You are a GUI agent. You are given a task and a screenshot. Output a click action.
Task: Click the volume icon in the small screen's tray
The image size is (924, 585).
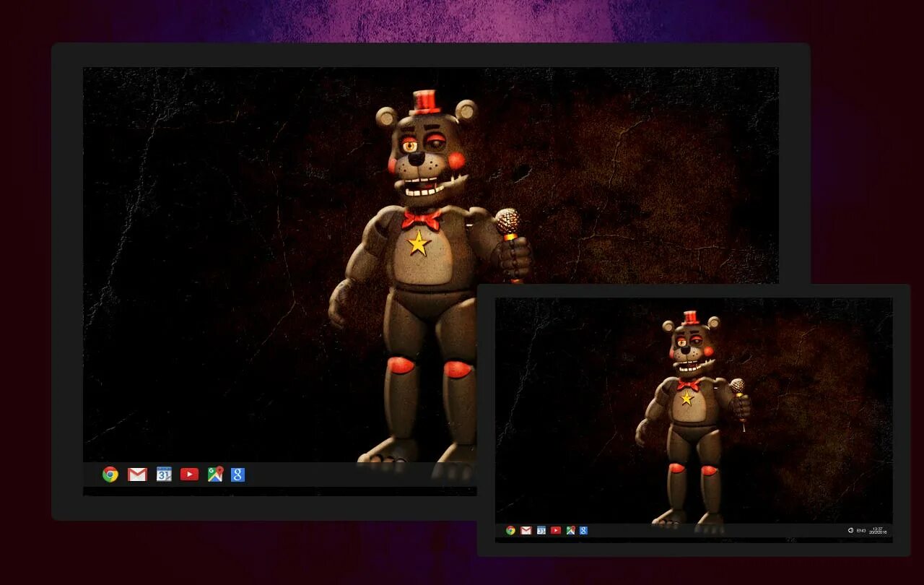pyautogui.click(x=850, y=531)
